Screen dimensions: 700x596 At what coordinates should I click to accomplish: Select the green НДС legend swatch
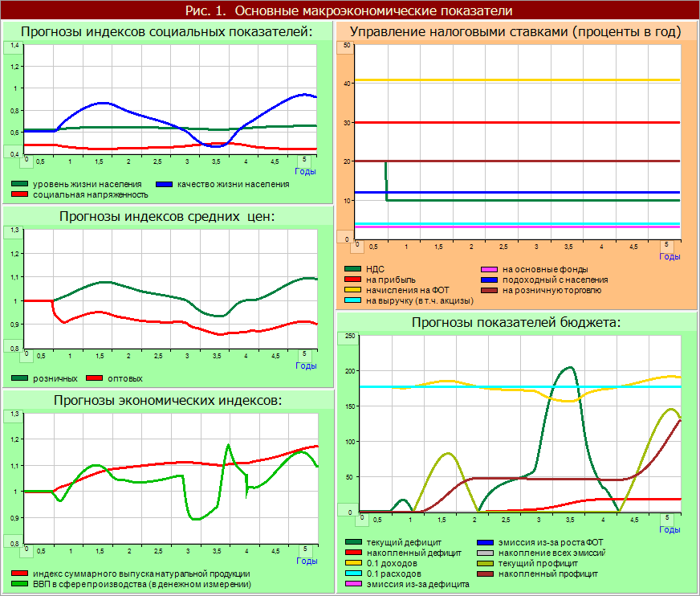click(x=352, y=269)
